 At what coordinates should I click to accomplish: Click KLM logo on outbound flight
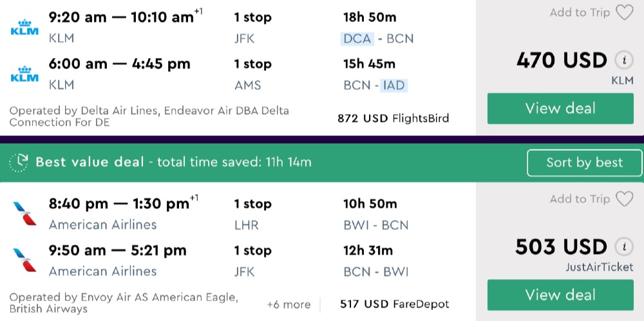[25, 28]
